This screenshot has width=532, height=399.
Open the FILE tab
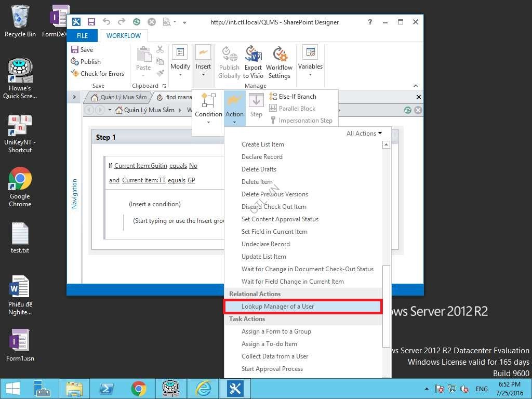[83, 36]
